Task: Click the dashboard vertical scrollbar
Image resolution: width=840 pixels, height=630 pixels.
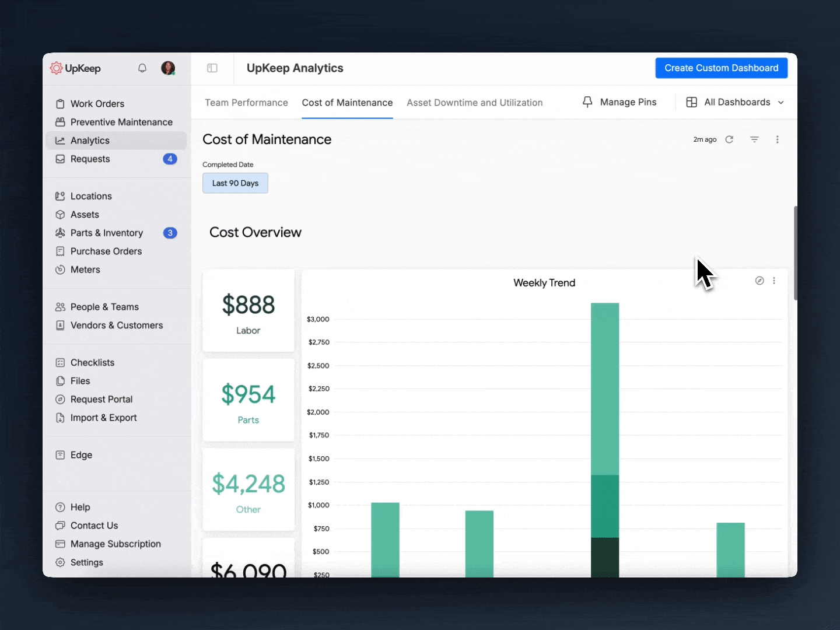Action: coord(795,253)
